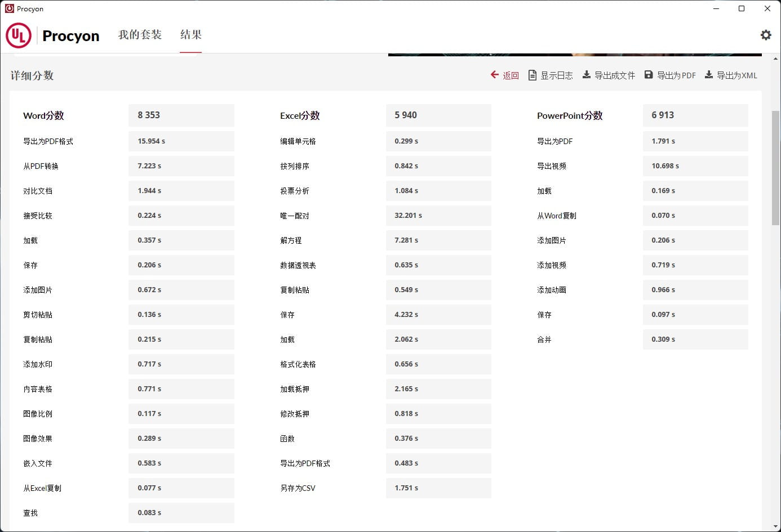Screen dimensions: 781x532
Task: Click the 详细分数 heading
Action: pos(32,75)
